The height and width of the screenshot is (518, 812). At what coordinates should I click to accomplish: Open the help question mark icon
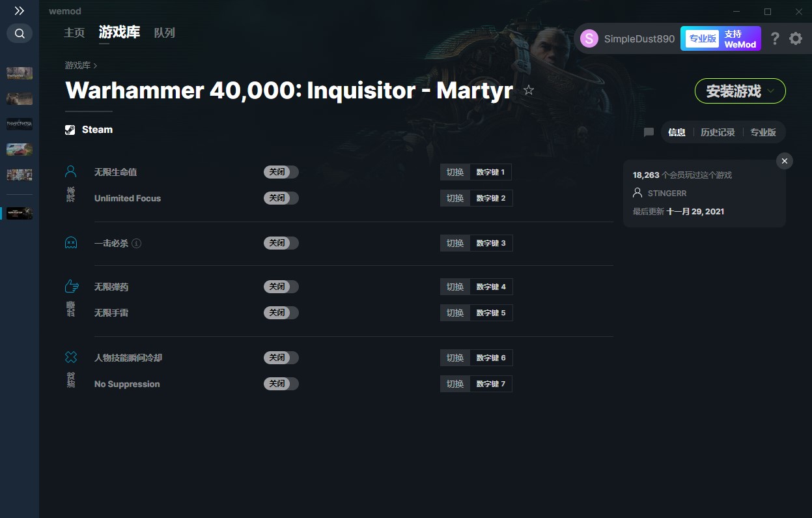tap(775, 38)
